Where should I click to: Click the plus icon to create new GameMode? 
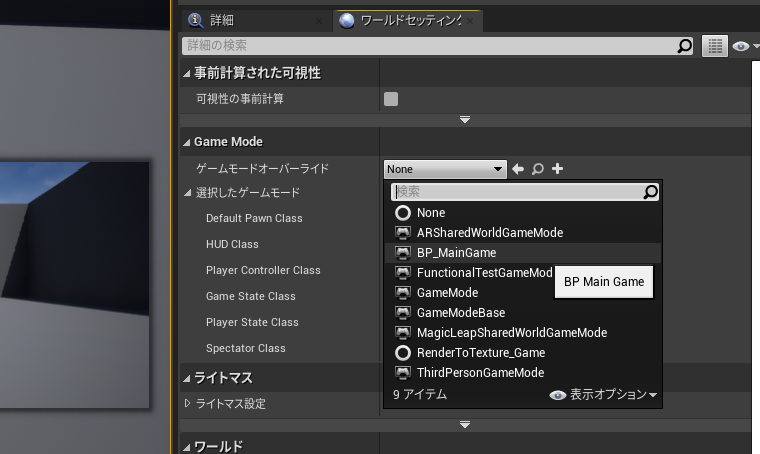point(557,169)
